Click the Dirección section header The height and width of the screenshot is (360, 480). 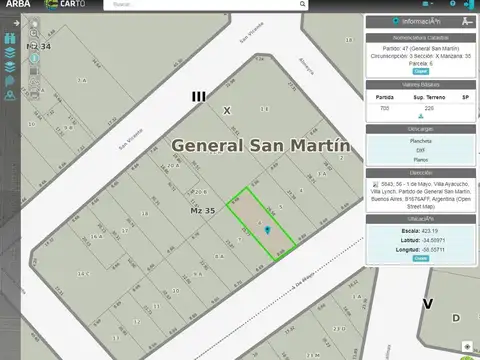(421, 173)
